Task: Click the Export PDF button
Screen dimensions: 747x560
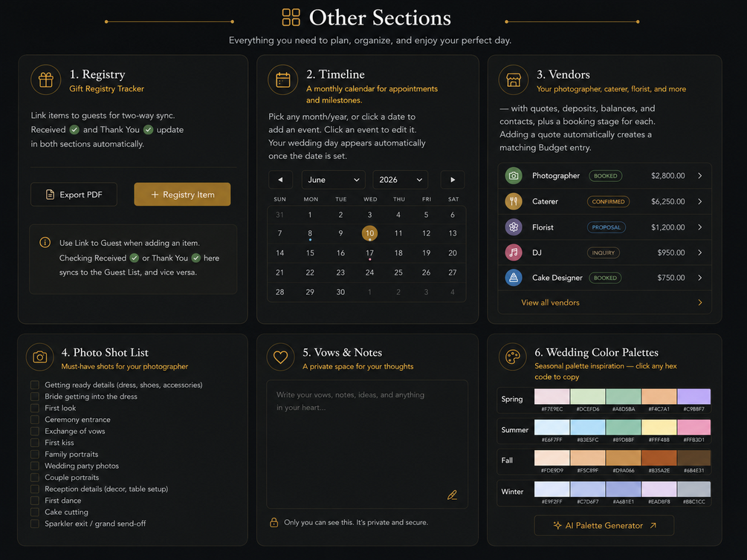Action: click(x=74, y=195)
